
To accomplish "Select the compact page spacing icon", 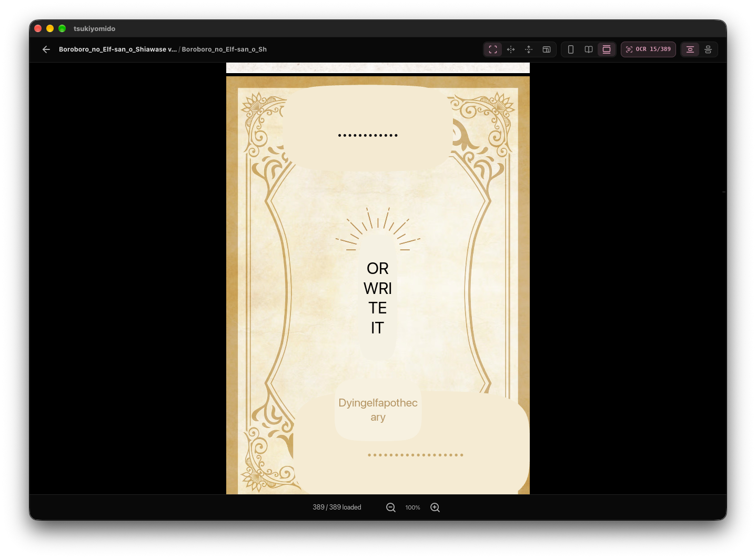I will pos(690,49).
